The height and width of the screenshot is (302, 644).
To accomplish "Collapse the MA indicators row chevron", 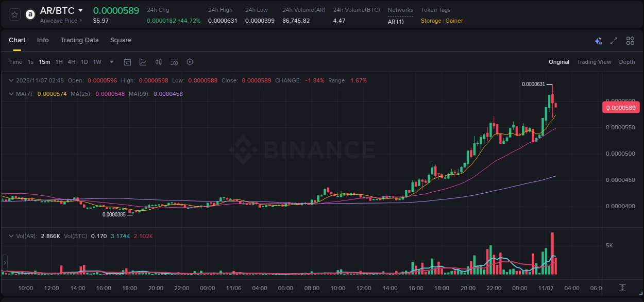I will [11, 94].
